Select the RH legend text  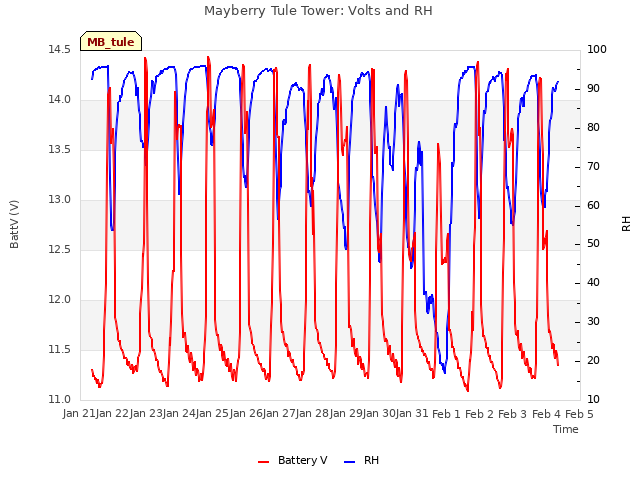(x=371, y=460)
